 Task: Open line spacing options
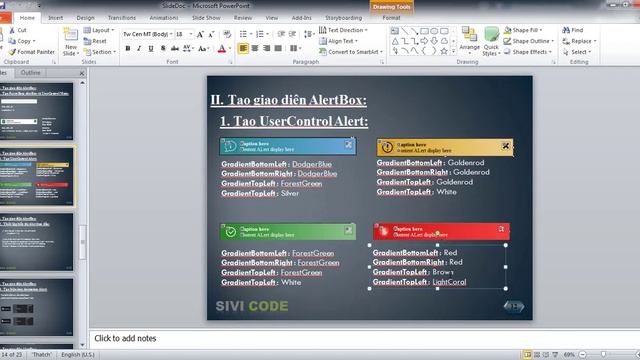[x=309, y=34]
